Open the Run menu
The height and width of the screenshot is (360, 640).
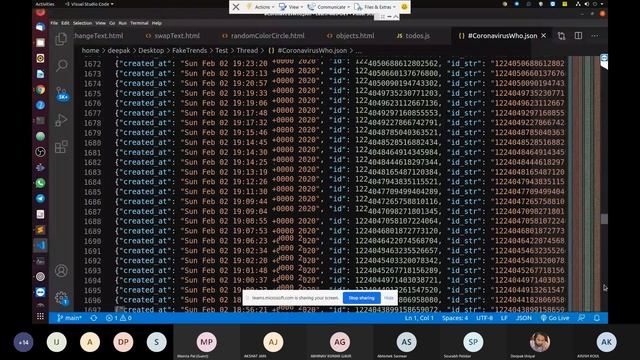pyautogui.click(x=122, y=23)
